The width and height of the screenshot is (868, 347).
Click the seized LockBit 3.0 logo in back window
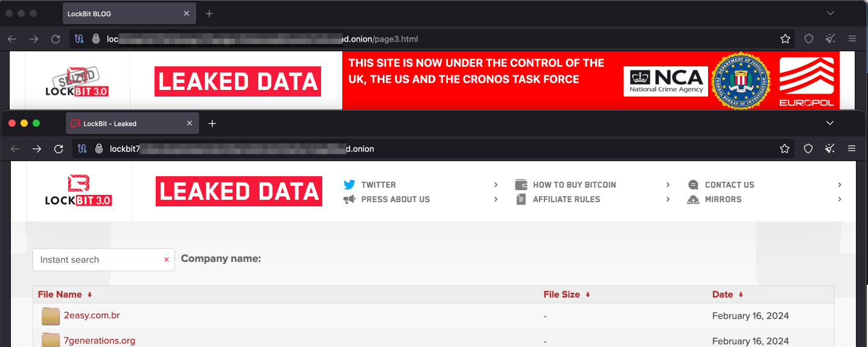77,82
